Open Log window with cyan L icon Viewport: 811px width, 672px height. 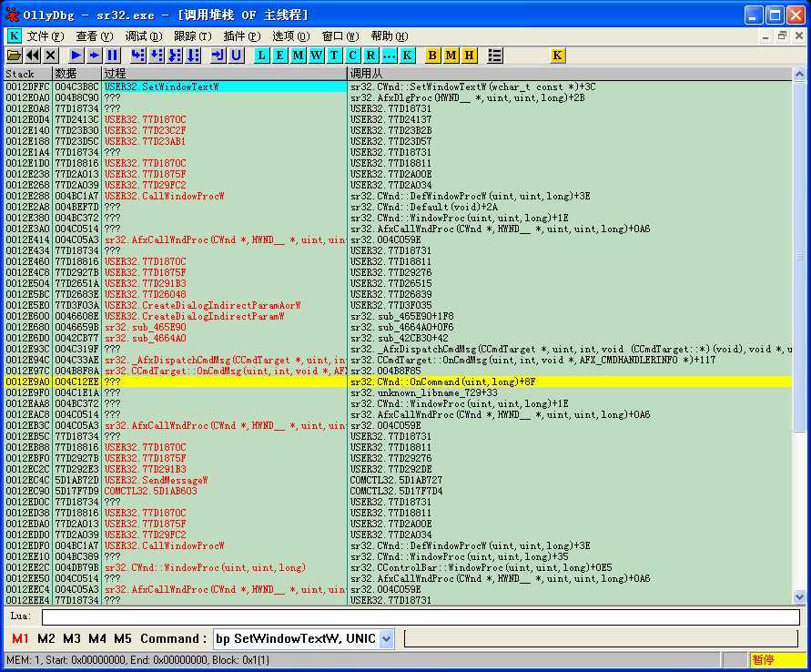[x=262, y=55]
